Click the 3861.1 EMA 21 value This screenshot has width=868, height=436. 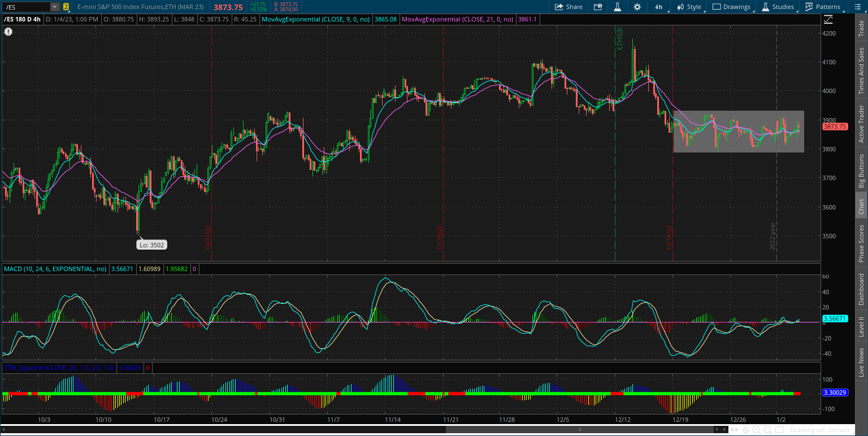[527, 19]
